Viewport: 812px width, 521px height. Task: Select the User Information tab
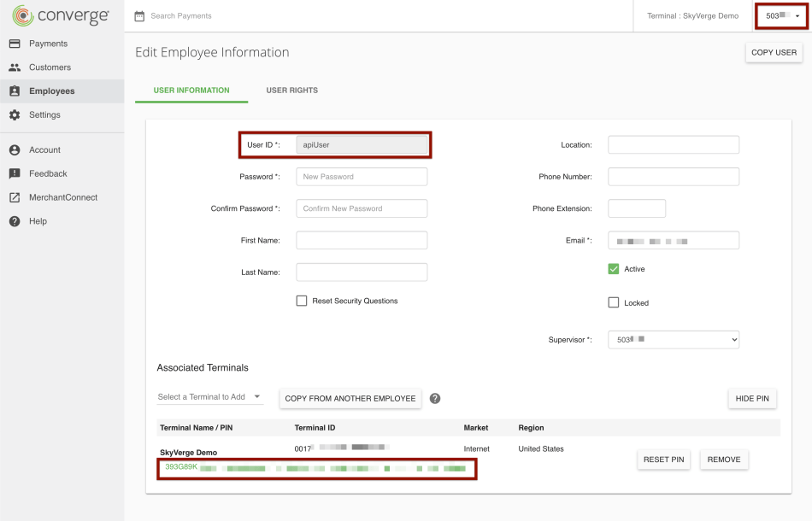pos(191,89)
